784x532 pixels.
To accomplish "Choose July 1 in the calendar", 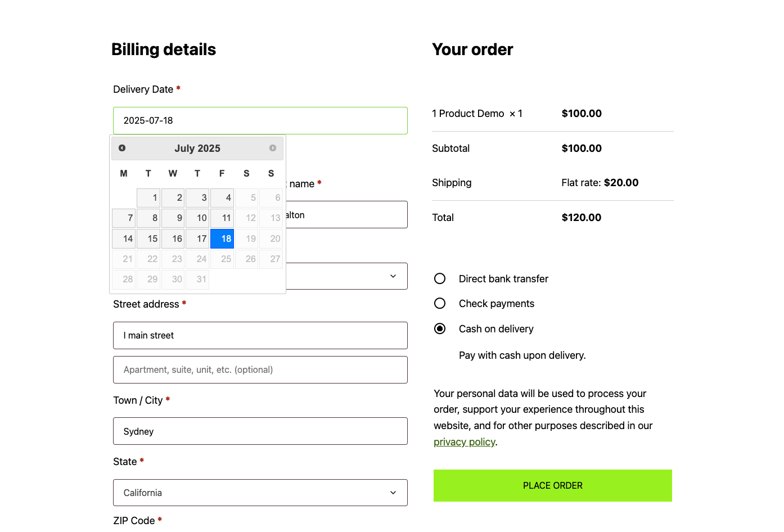I will pyautogui.click(x=148, y=198).
